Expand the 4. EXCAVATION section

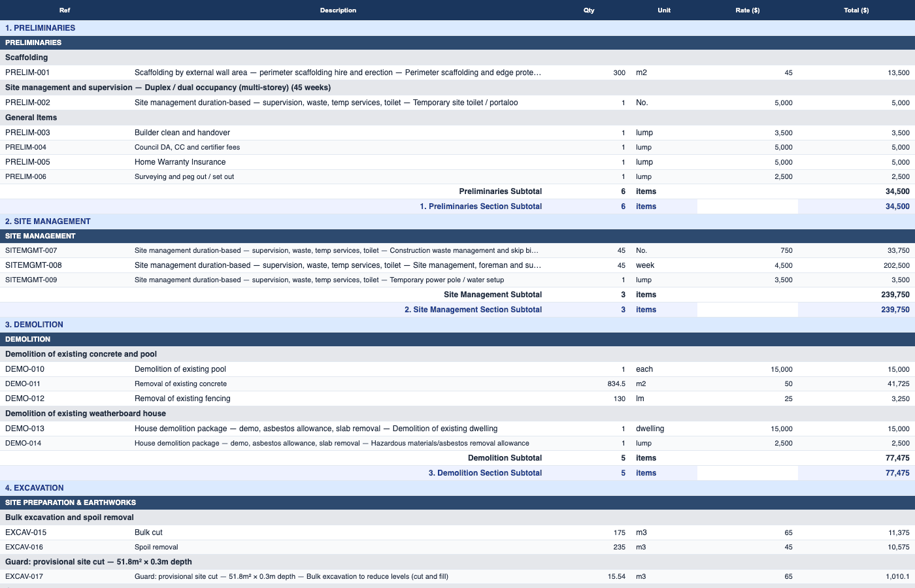point(34,487)
